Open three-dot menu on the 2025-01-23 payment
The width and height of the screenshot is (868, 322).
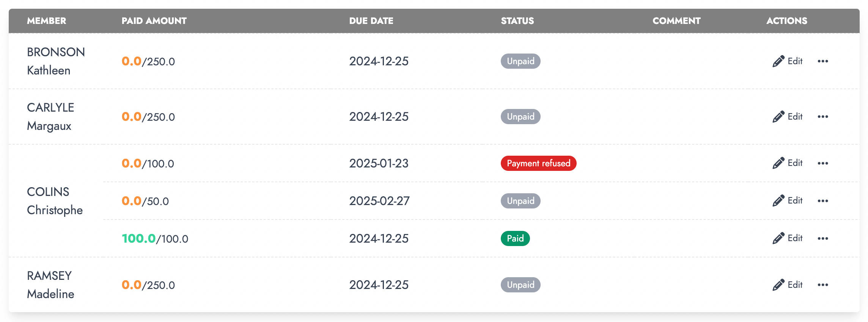822,163
